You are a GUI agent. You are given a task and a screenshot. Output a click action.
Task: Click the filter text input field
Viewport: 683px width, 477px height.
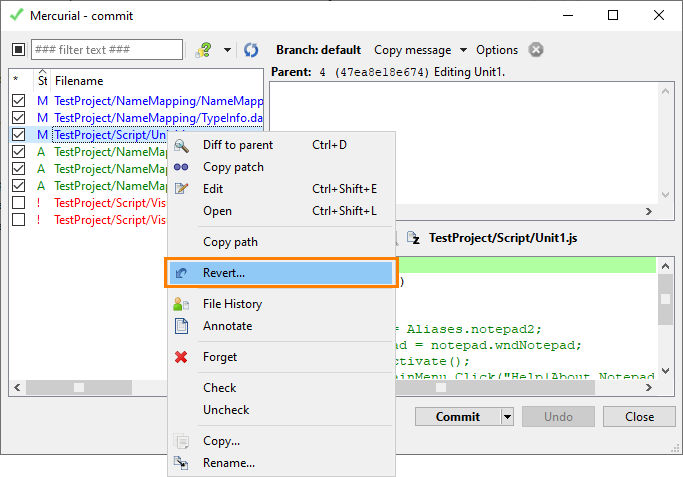pos(107,50)
